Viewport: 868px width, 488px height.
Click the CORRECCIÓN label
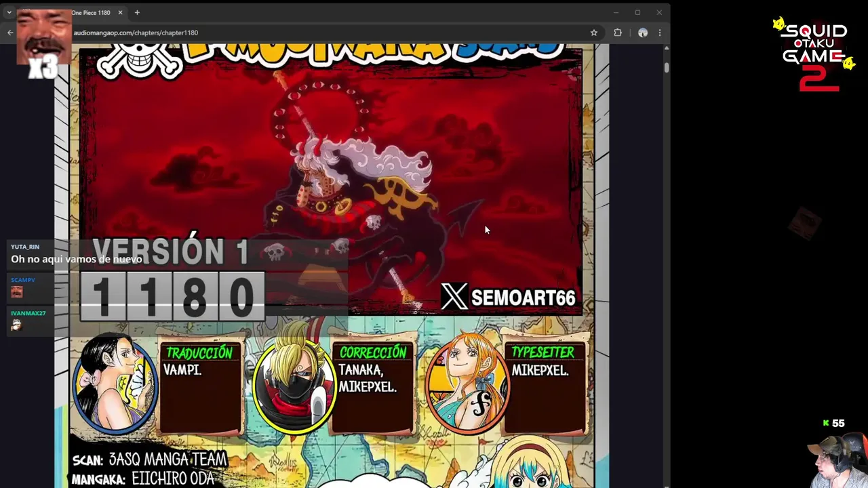click(373, 352)
